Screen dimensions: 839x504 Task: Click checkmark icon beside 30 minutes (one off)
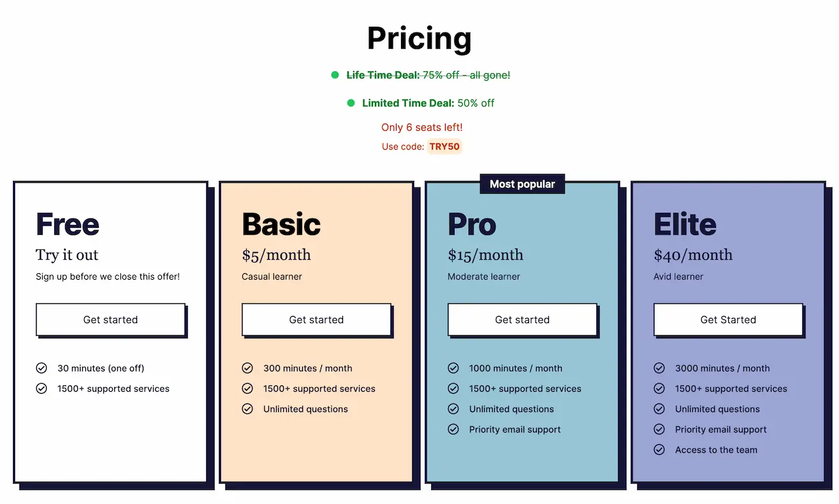click(x=41, y=368)
